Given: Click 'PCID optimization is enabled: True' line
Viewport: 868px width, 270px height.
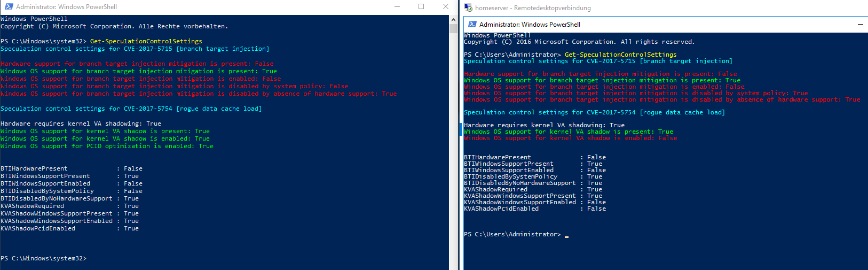Looking at the screenshot, I should (107, 146).
